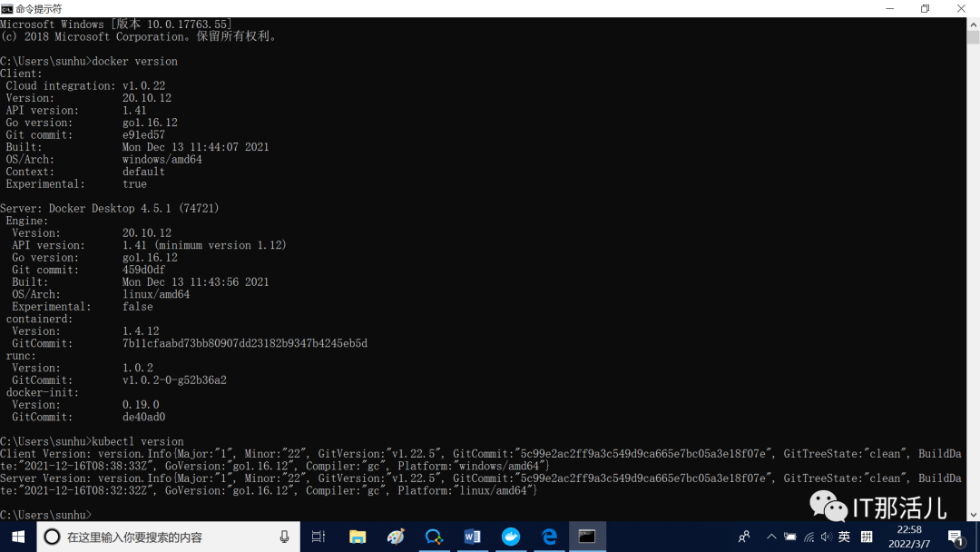
Task: Open the People icon in system tray
Action: pyautogui.click(x=744, y=537)
